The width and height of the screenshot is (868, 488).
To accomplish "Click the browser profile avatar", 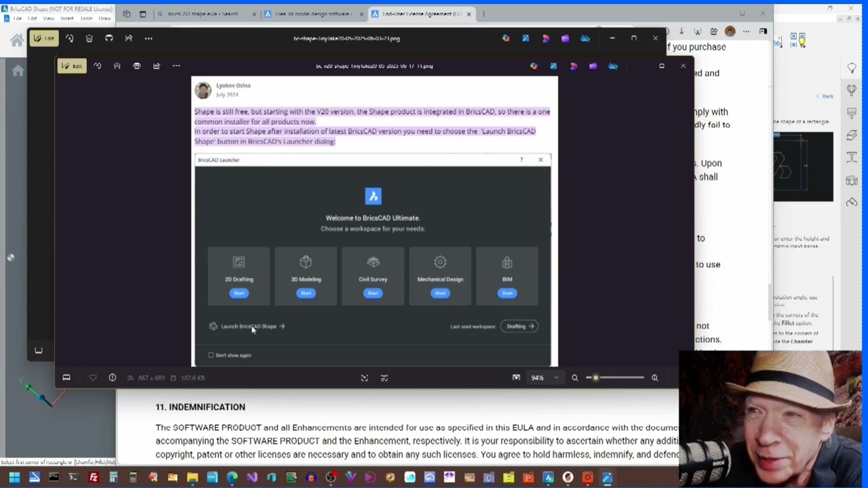I will click(730, 31).
